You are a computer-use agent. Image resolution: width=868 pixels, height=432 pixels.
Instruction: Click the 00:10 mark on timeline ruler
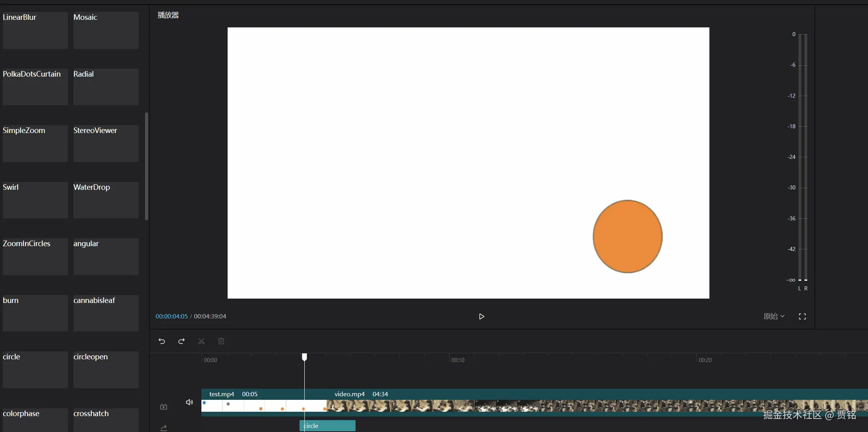(457, 360)
